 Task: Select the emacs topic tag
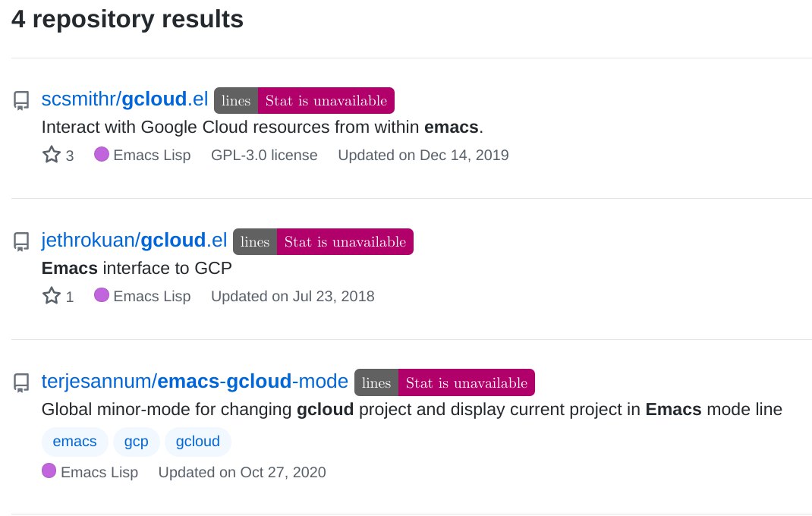[x=74, y=442]
